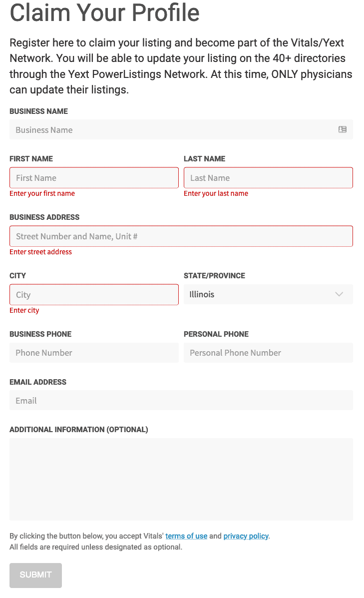The width and height of the screenshot is (364, 598).
Task: Click the contact card icon in Business Name field
Action: [342, 129]
